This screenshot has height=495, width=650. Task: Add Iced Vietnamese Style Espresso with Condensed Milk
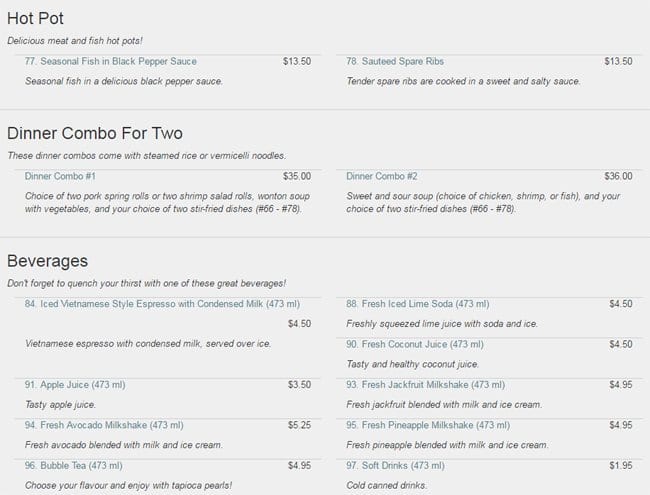147,304
